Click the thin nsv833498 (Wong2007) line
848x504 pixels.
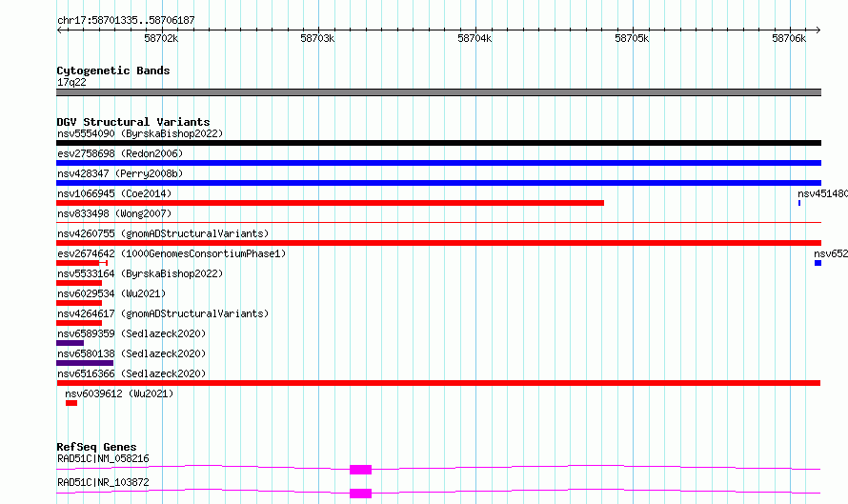point(438,222)
